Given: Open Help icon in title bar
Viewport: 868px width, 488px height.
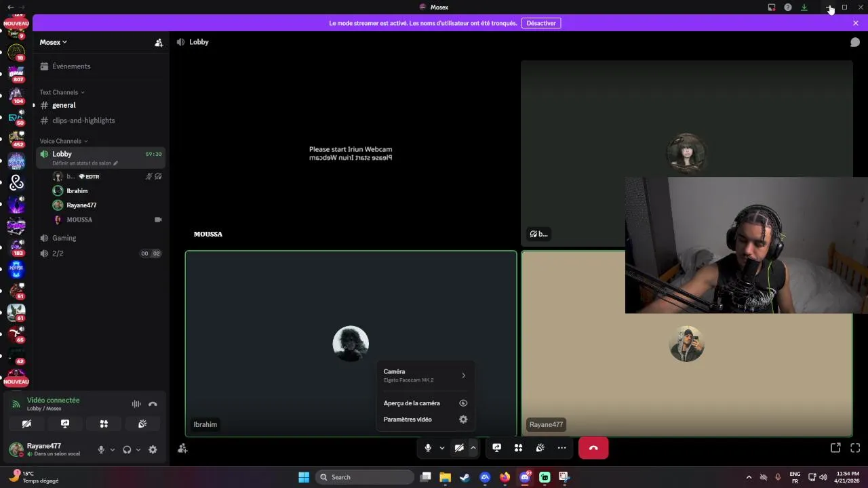Looking at the screenshot, I should [x=788, y=7].
